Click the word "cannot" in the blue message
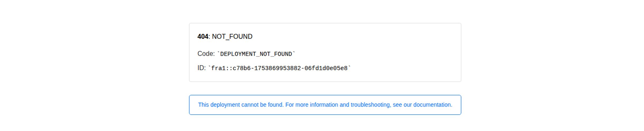644x131 pixels. coord(250,105)
